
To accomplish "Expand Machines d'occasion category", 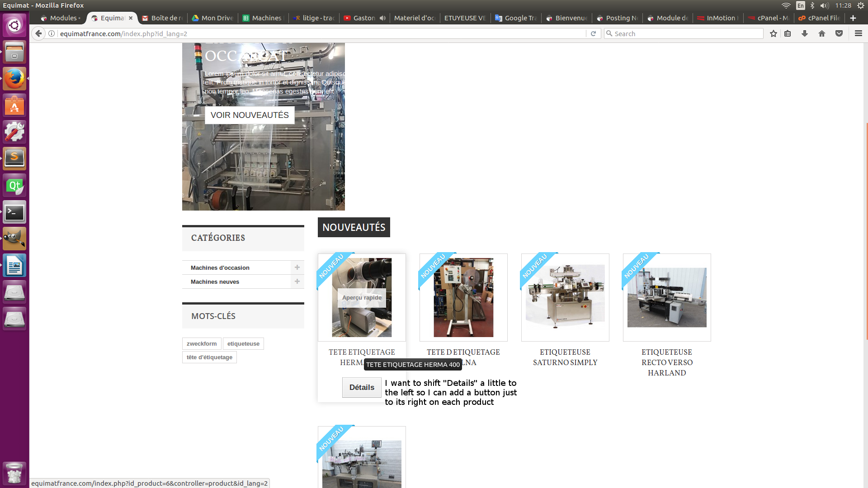I will (x=297, y=267).
